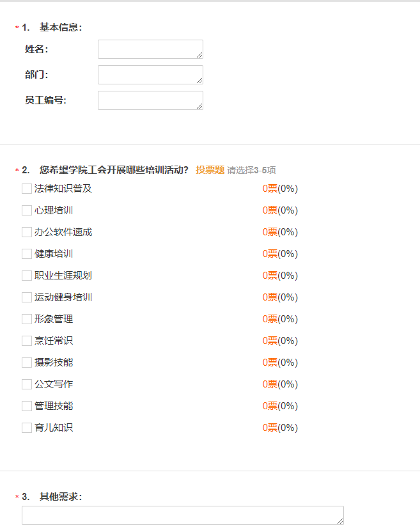Viewport: 420px width, 532px height.
Task: Check the 育儿知识 checkbox
Action: point(27,428)
